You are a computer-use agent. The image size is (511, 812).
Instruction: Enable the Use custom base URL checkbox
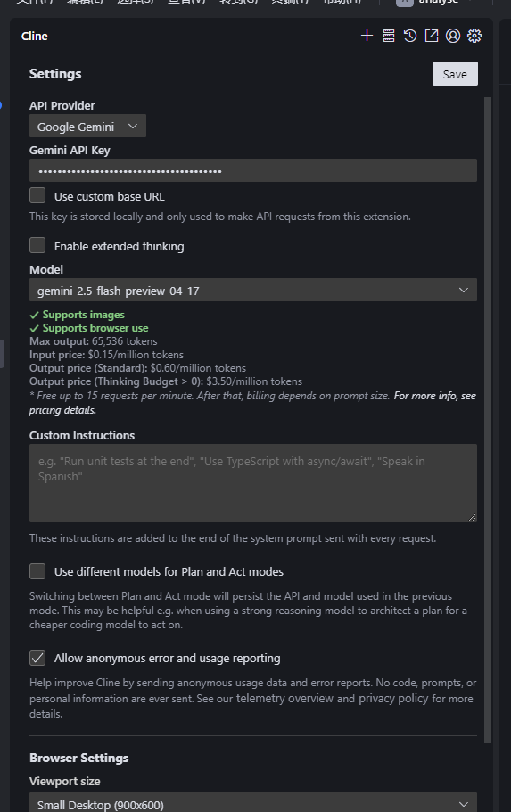click(x=37, y=195)
